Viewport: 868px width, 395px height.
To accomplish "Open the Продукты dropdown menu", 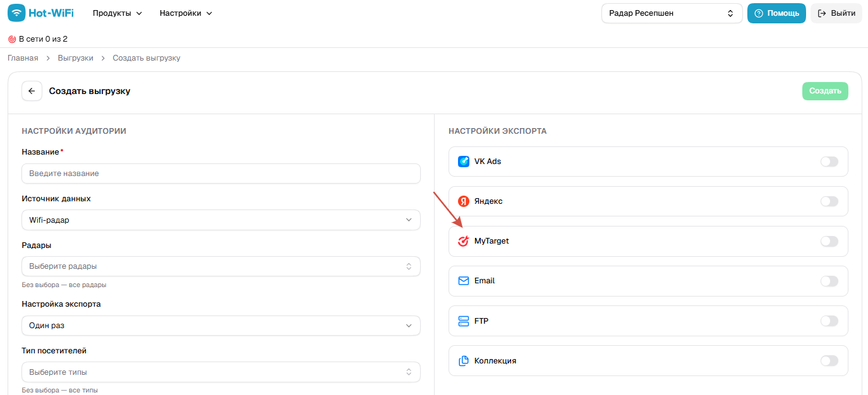I will [x=118, y=13].
